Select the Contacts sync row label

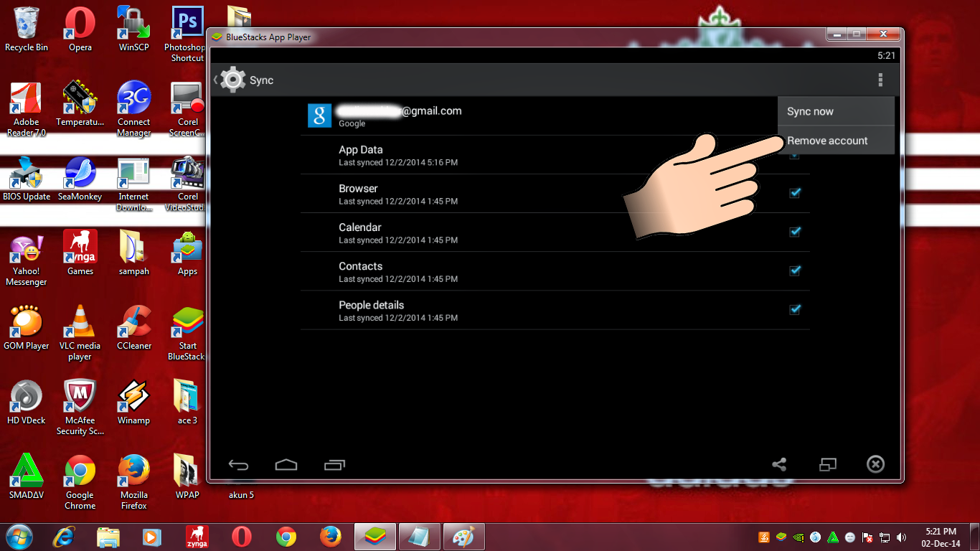(x=361, y=266)
